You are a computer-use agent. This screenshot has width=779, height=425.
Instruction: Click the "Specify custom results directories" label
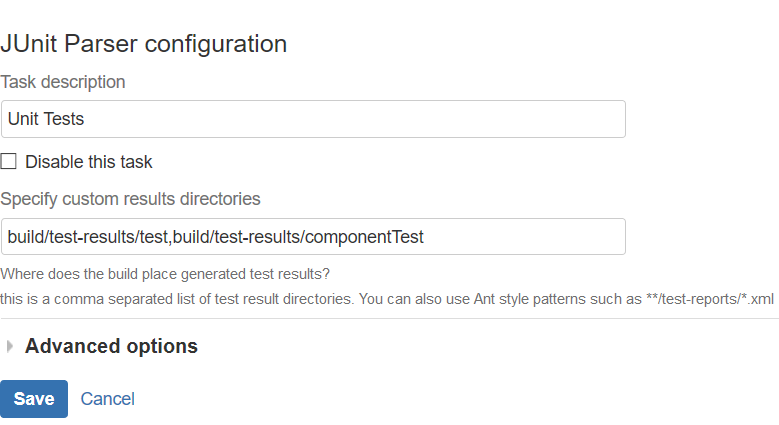coord(130,199)
